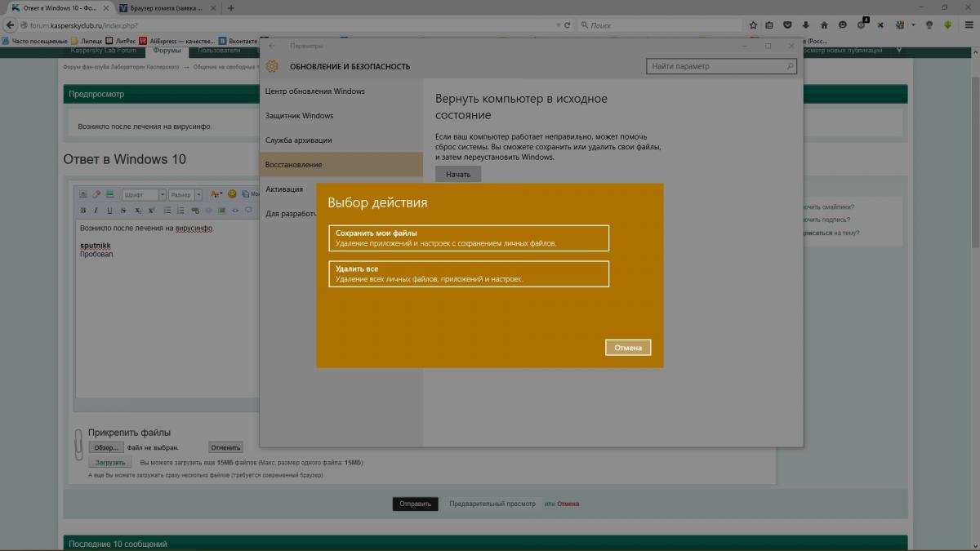Click the Settings gear icon
The width and height of the screenshot is (980, 551).
point(272,66)
